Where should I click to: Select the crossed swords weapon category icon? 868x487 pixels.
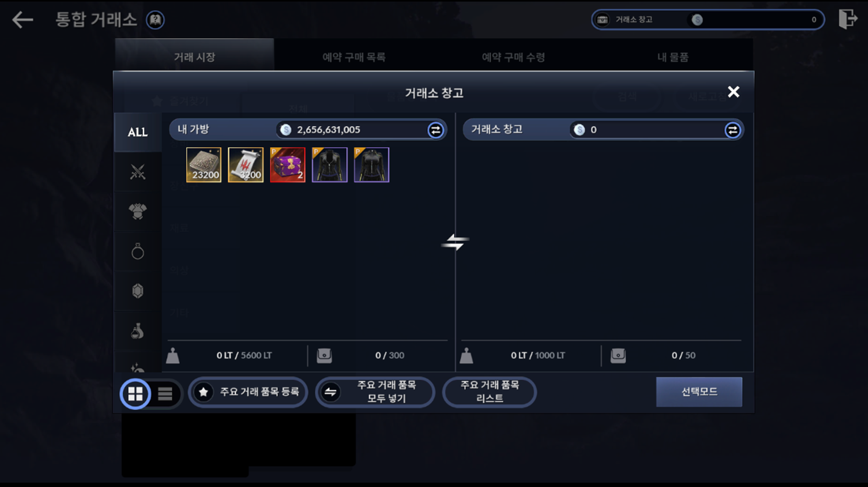tap(138, 172)
